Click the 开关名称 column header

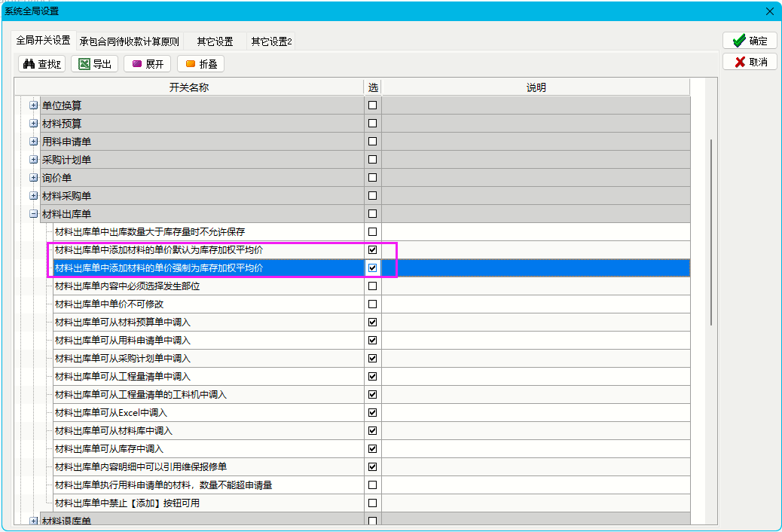click(188, 88)
